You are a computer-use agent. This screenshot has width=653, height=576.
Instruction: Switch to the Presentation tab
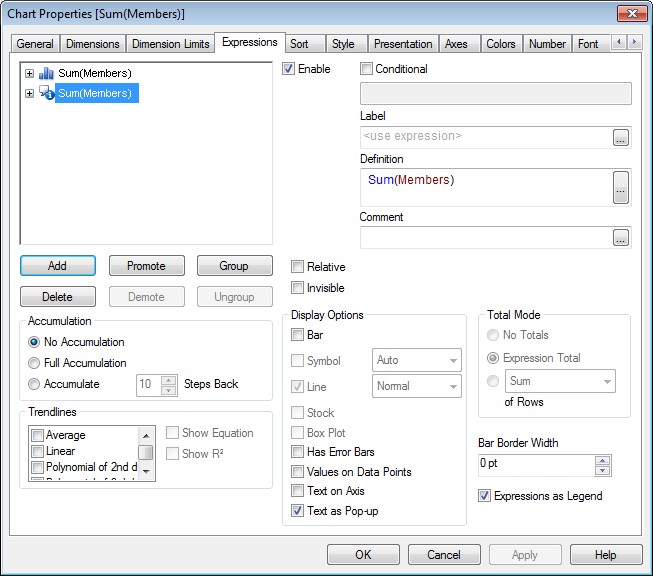403,44
